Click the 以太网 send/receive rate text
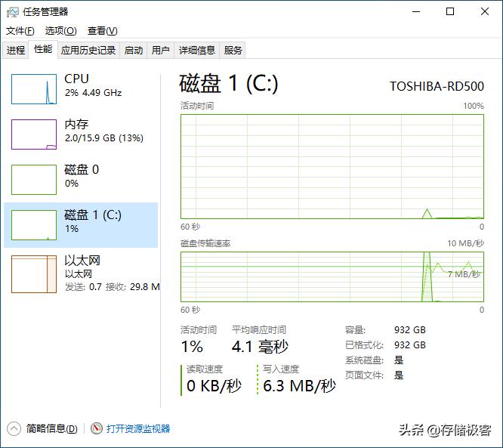Image resolution: width=503 pixels, height=448 pixels. pyautogui.click(x=113, y=287)
